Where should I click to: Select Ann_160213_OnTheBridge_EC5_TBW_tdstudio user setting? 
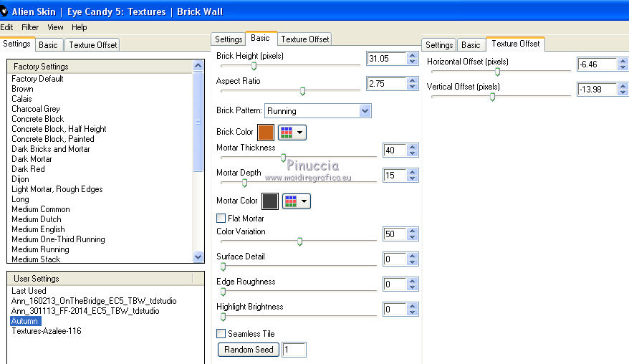pos(94,301)
